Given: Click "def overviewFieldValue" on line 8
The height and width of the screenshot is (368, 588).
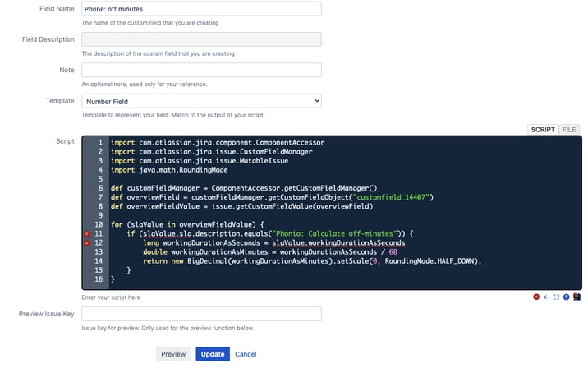Looking at the screenshot, I should 155,206.
